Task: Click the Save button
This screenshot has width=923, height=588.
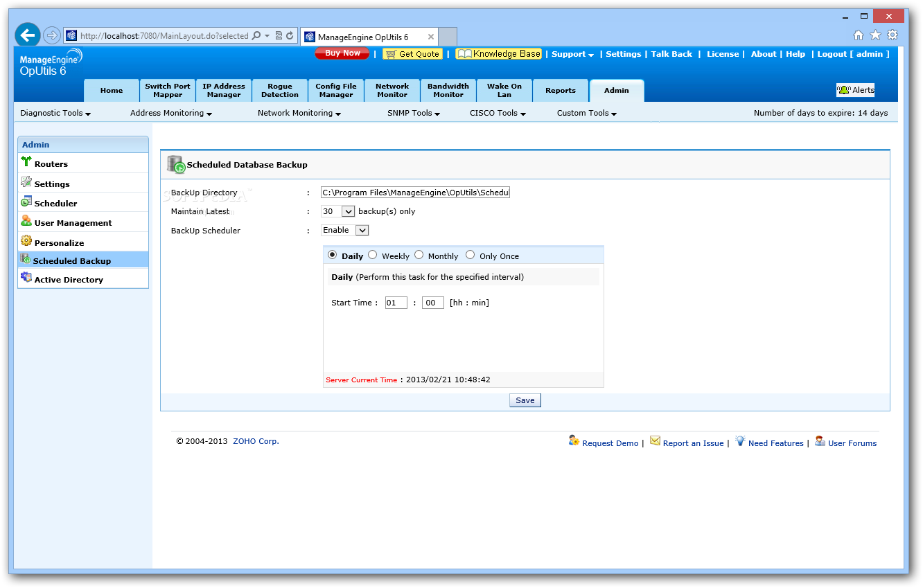Action: (x=525, y=400)
